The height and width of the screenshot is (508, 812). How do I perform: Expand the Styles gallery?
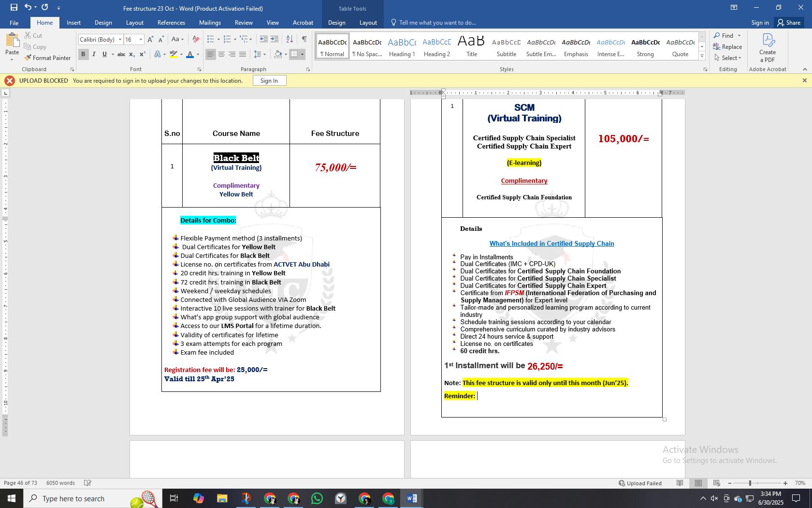pyautogui.click(x=702, y=56)
